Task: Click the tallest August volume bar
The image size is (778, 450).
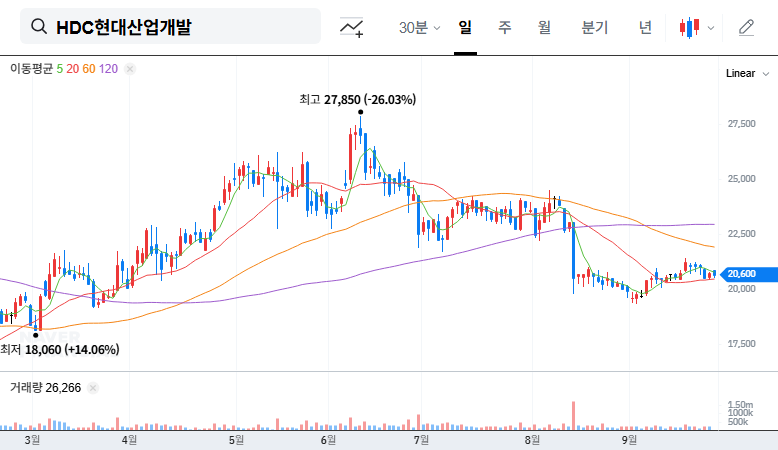Action: coord(574,416)
